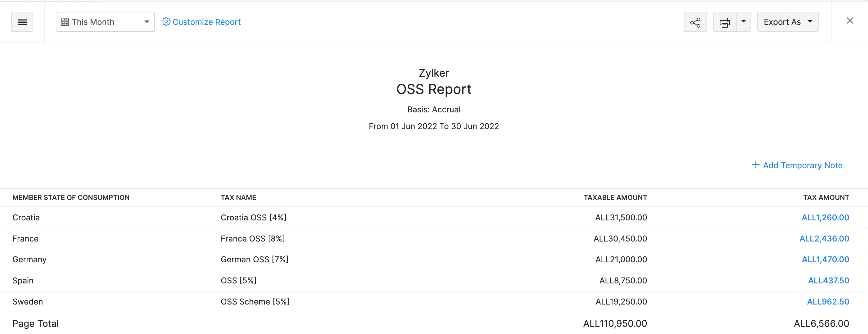Open Croatia tax amount ALL1,260.00

coord(825,218)
